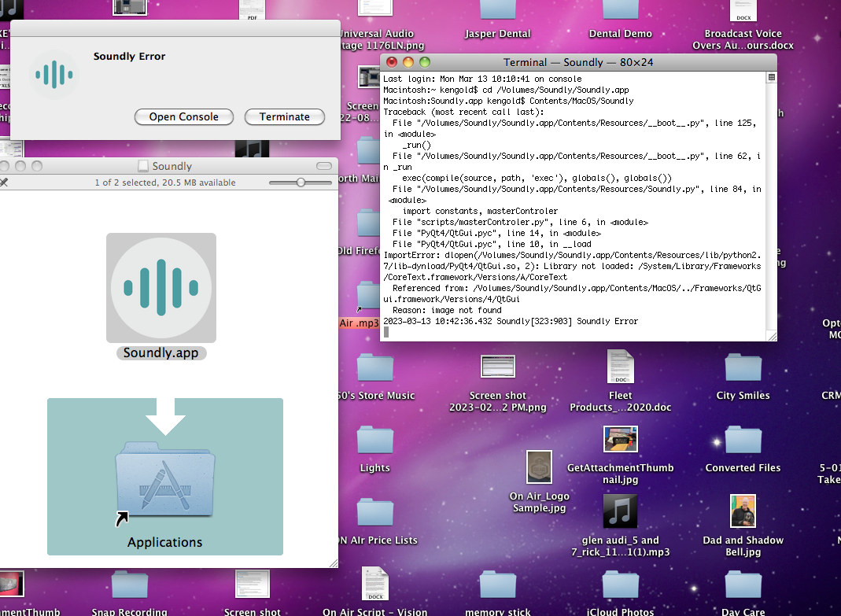
Task: Click the Terminal window title bar
Action: 578,62
